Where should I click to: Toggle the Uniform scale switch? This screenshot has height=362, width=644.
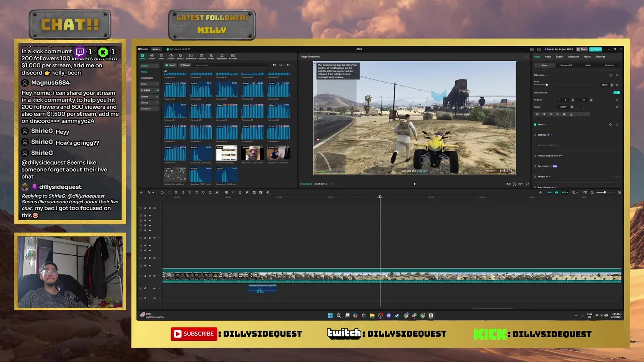pos(617,93)
